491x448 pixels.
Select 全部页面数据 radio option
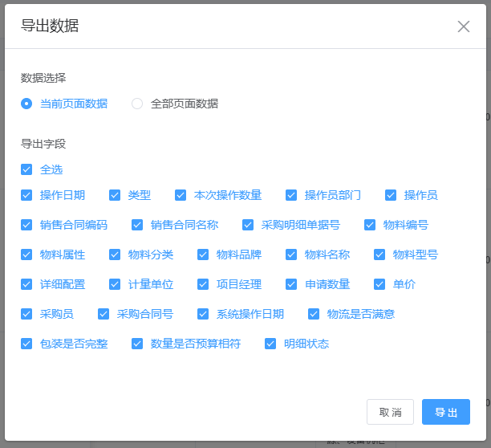point(137,104)
